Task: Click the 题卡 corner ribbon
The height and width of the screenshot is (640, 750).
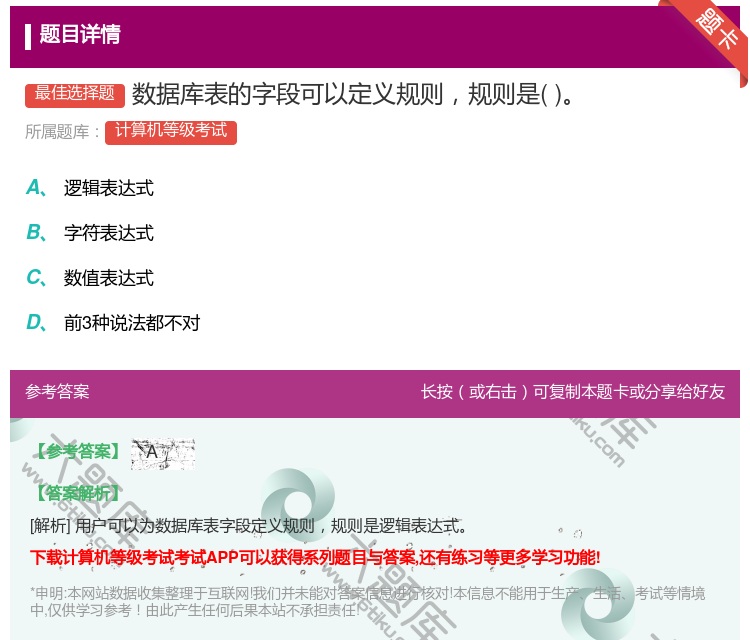Action: [x=716, y=30]
